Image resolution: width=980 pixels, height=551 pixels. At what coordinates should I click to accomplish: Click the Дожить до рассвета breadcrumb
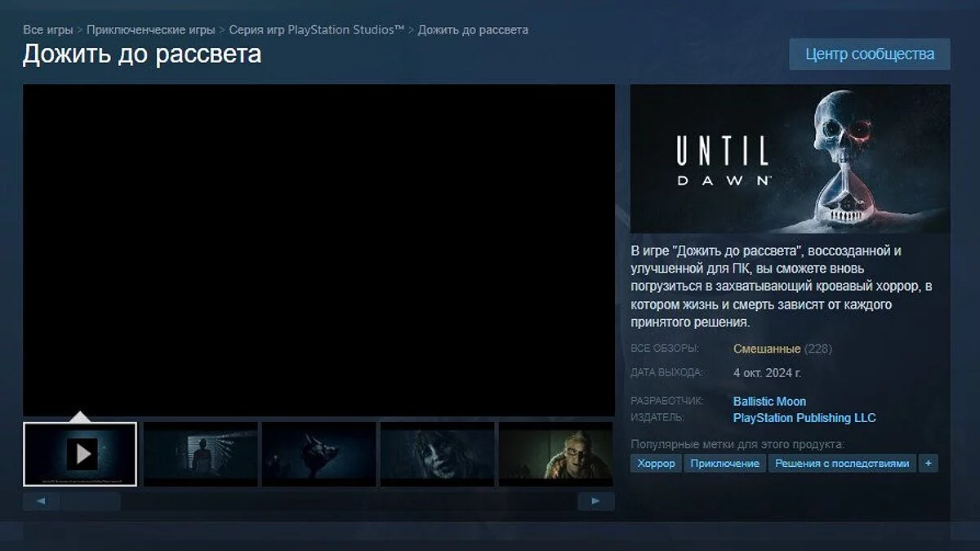473,29
